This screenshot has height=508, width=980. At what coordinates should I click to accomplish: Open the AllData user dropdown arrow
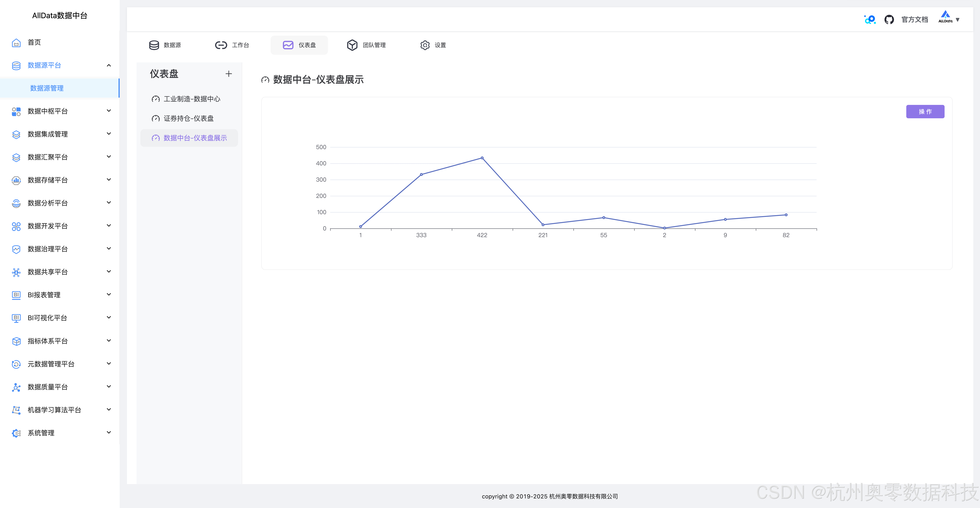pyautogui.click(x=958, y=20)
